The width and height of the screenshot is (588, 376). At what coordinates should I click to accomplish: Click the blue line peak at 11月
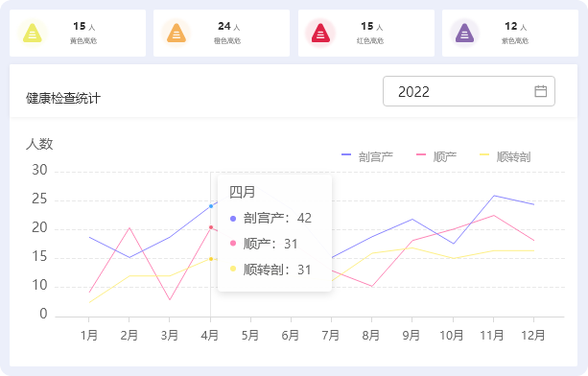(x=494, y=196)
